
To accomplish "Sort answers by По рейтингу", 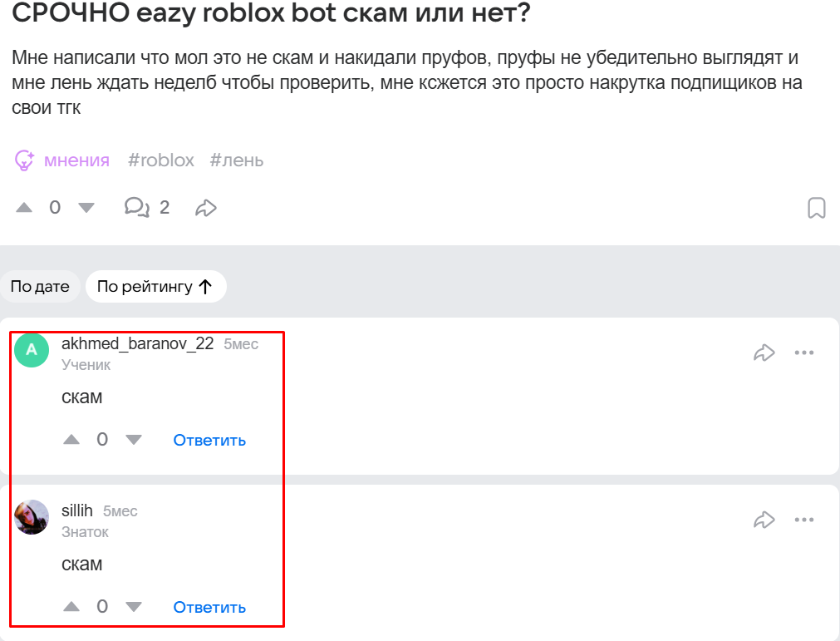I will 155,287.
